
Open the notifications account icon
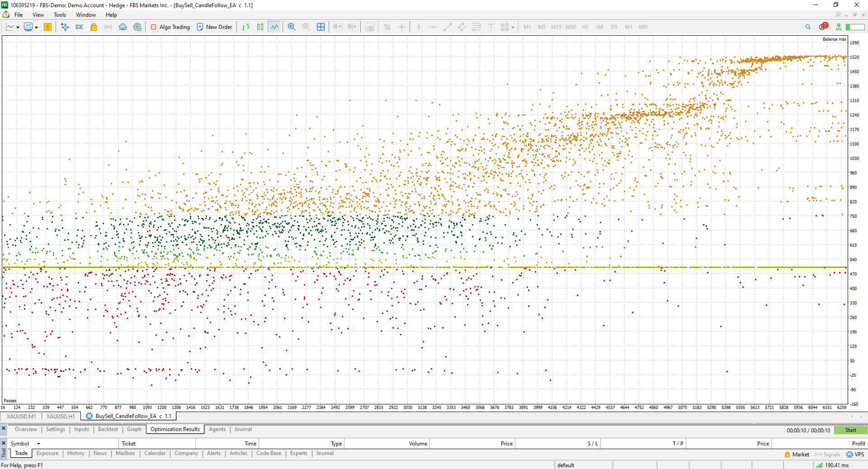tap(823, 27)
